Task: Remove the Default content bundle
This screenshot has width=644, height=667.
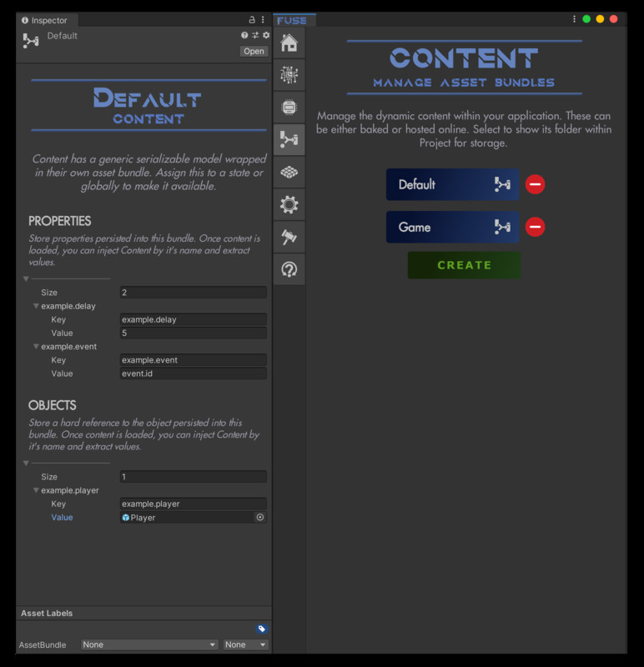Action: [x=535, y=184]
